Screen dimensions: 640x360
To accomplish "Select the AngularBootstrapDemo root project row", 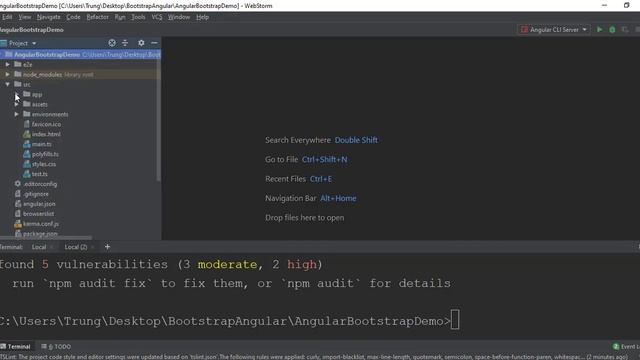I will point(80,54).
